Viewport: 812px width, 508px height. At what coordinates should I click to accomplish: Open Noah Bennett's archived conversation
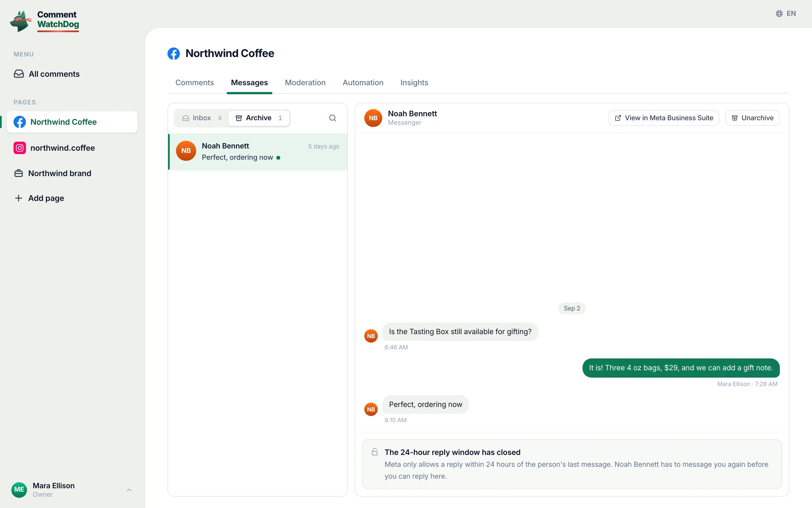point(258,152)
